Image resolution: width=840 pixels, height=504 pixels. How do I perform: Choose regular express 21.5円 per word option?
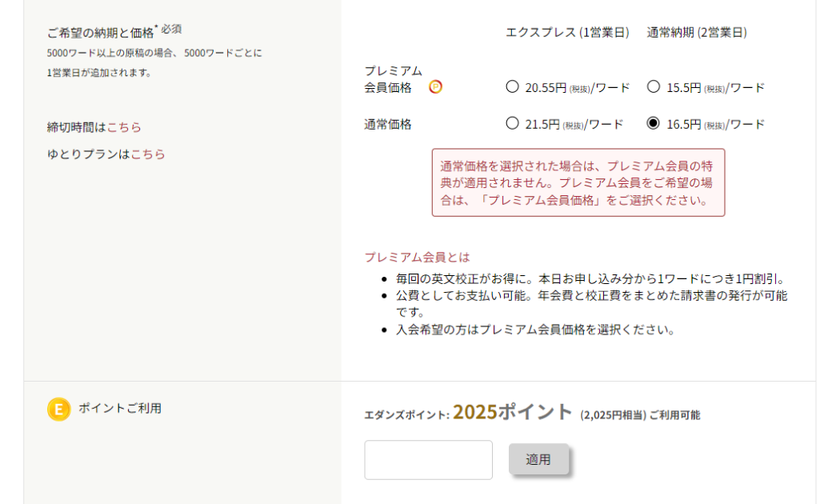(512, 123)
